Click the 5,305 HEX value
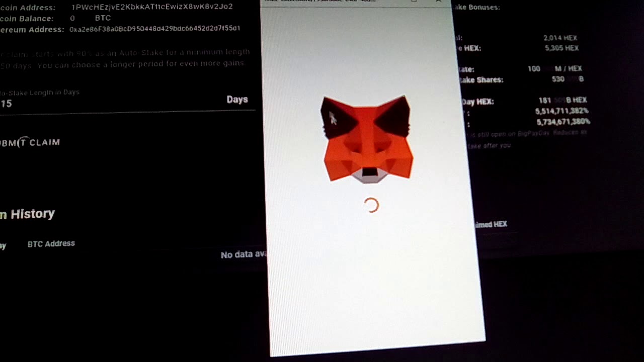644x362 pixels. pyautogui.click(x=562, y=48)
